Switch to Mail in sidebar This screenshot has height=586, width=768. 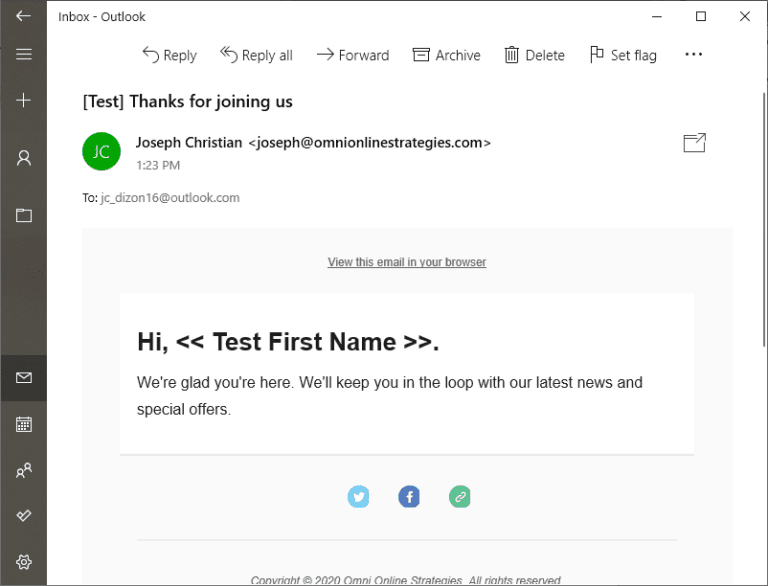tap(23, 377)
